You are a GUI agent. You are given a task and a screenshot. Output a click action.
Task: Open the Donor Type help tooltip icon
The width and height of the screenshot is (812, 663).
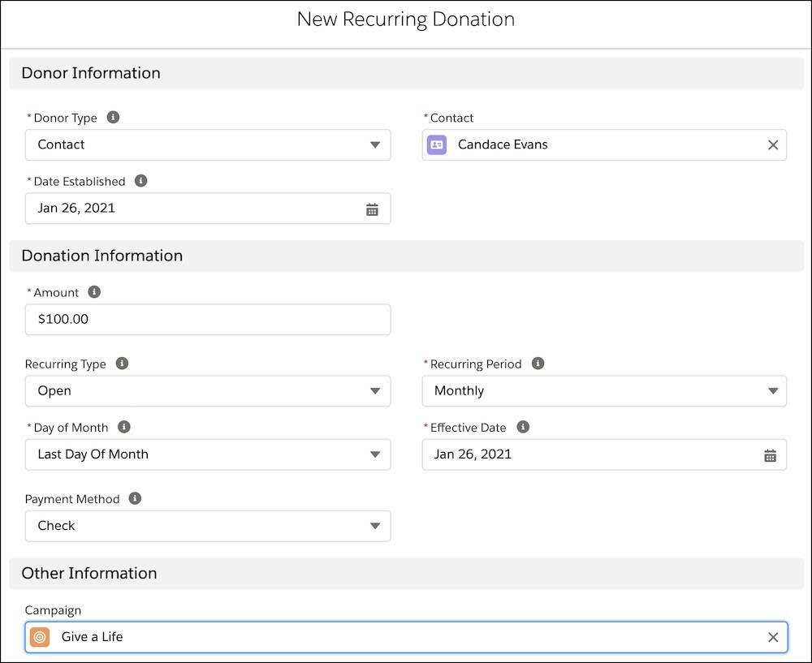tap(113, 117)
